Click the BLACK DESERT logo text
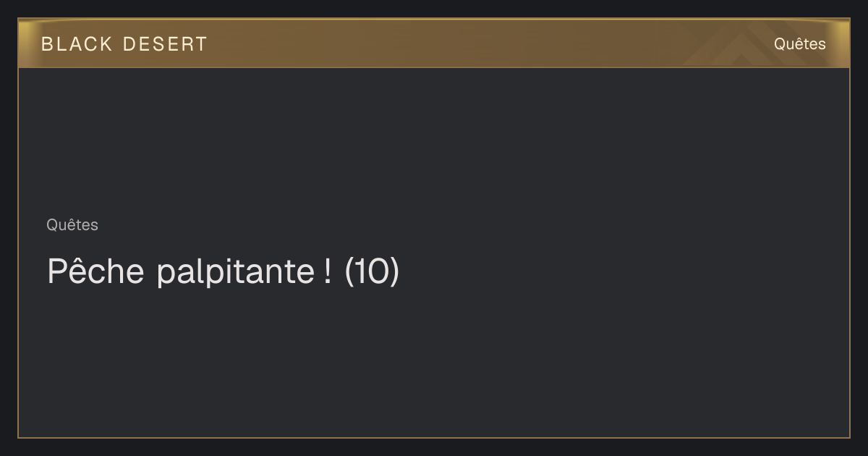868x456 pixels. [124, 44]
